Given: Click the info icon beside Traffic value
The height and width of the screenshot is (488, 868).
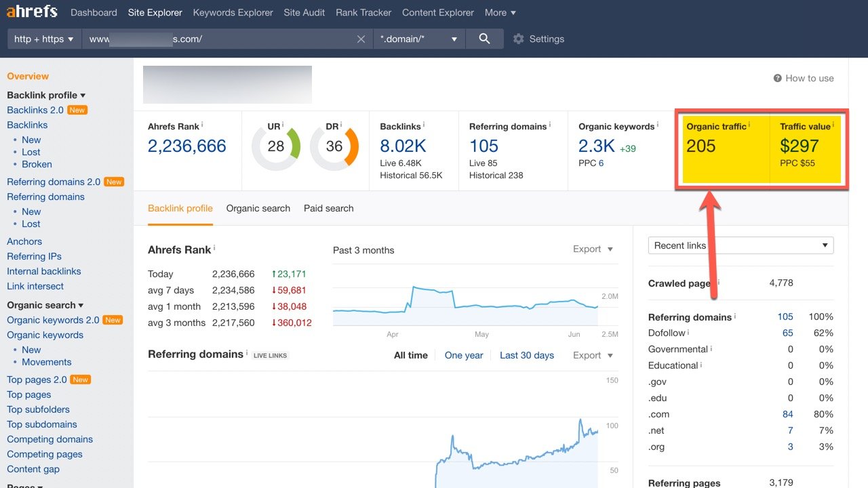Looking at the screenshot, I should 833,125.
